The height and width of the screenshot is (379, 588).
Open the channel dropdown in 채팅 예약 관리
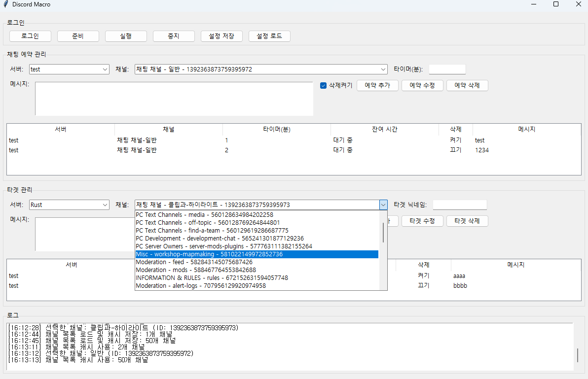[x=261, y=69]
